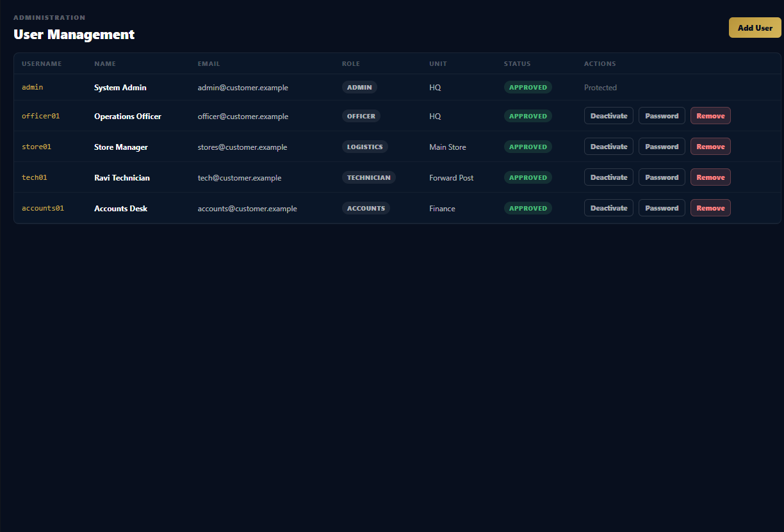Click the NAME column header
The height and width of the screenshot is (532, 784).
coord(105,63)
